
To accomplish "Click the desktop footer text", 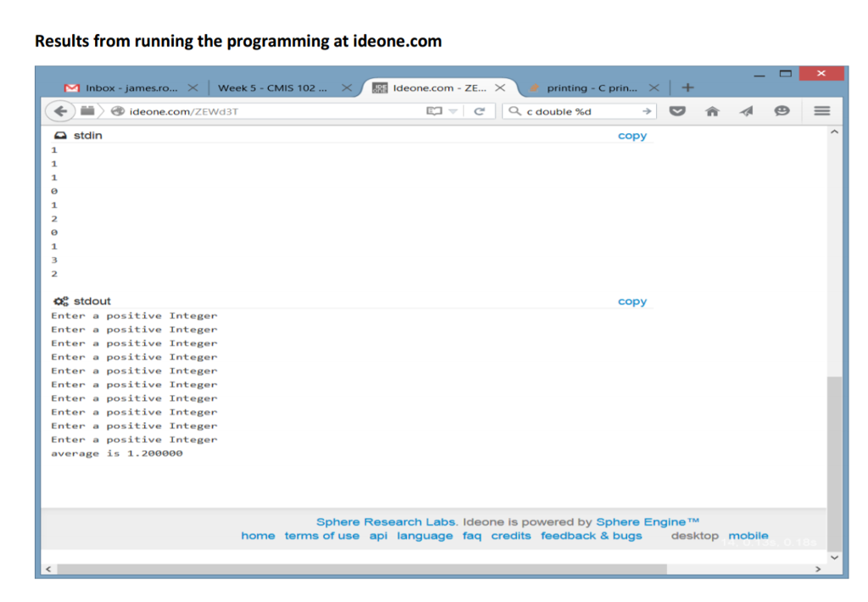I will click(695, 536).
